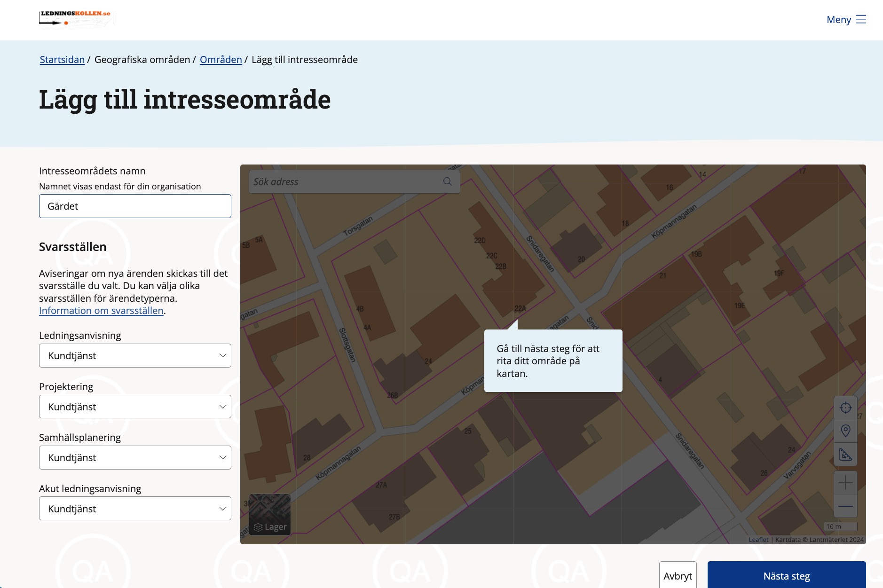The height and width of the screenshot is (588, 883).
Task: Expand the Ledningsanvisning dropdown
Action: (135, 356)
